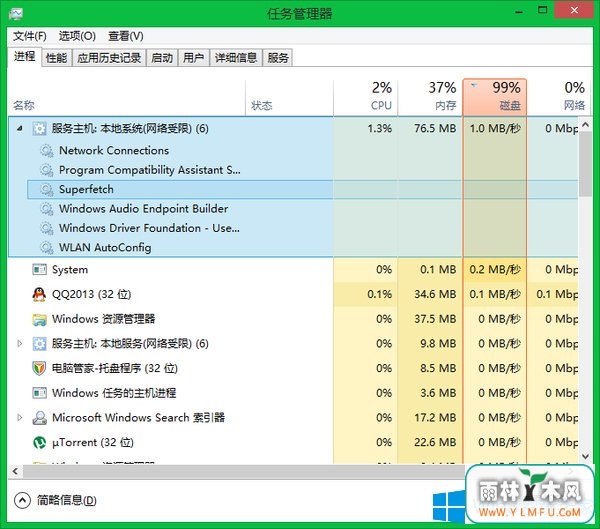This screenshot has width=600, height=529.
Task: Select the 电脑管家-托盘程序 (32 位) name
Action: tap(115, 368)
